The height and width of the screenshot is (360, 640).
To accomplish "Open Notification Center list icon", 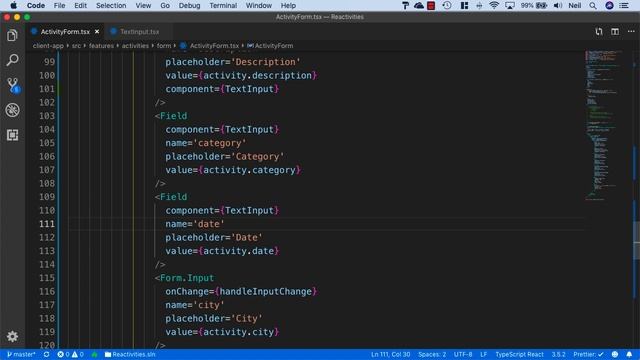I will 624,5.
